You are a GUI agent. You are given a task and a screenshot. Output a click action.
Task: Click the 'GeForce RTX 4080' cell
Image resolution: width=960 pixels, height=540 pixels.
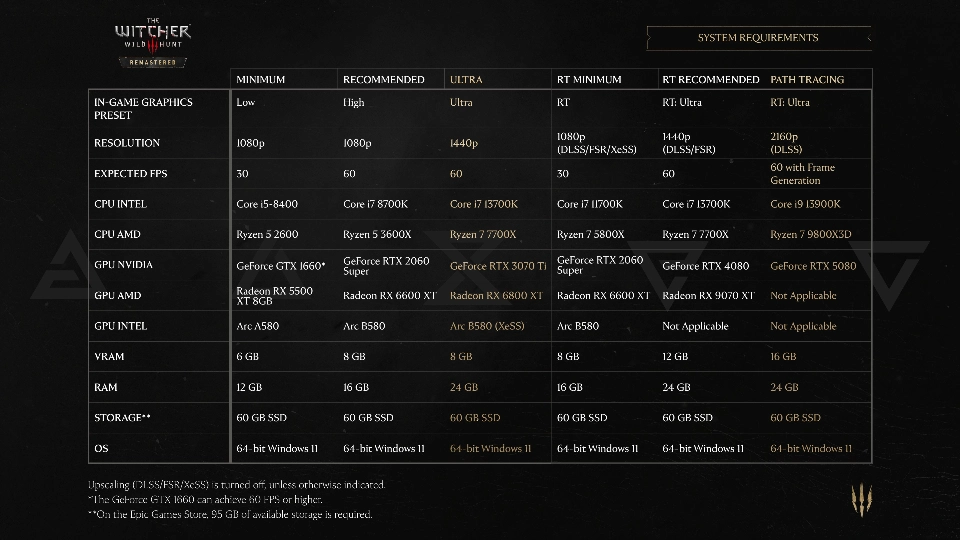pos(705,266)
